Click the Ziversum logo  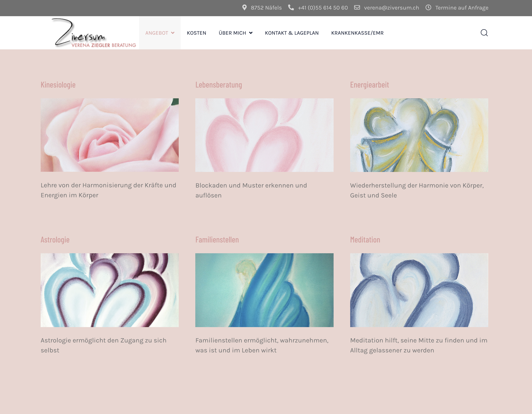pyautogui.click(x=94, y=33)
